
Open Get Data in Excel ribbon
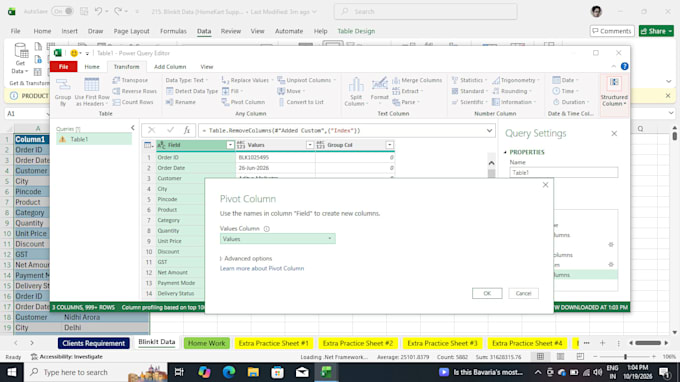tap(20, 59)
